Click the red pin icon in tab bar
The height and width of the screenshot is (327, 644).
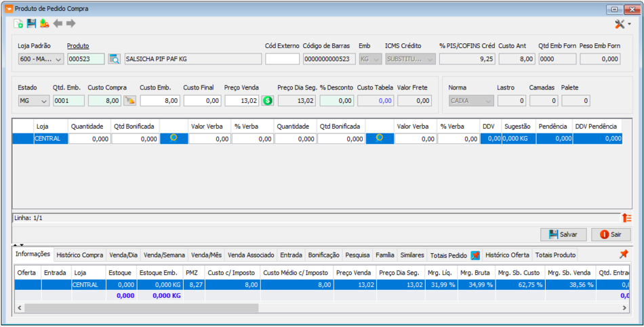(x=624, y=255)
